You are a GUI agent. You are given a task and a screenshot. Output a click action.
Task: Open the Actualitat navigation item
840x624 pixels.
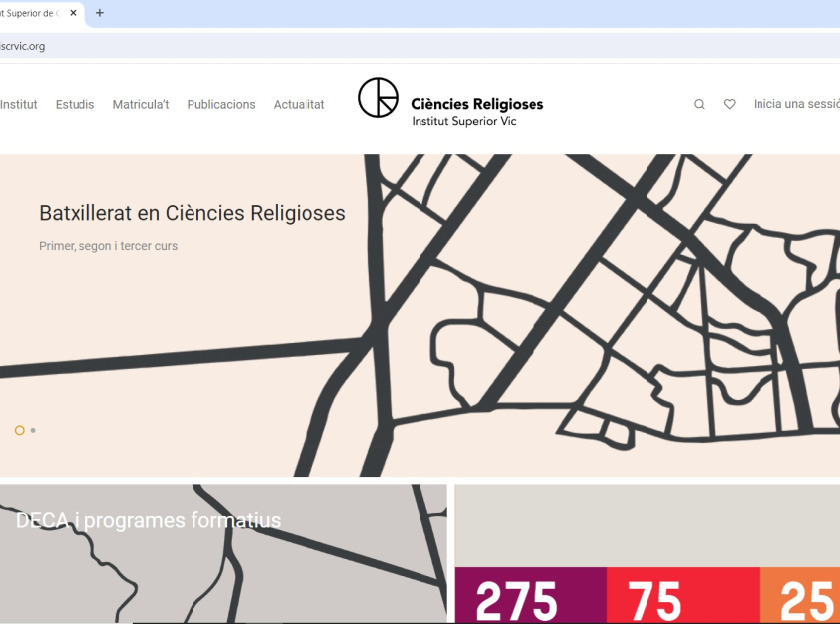299,104
